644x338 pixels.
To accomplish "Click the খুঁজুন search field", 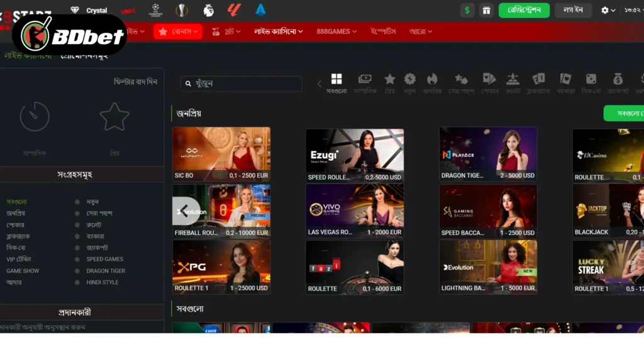I will click(241, 84).
